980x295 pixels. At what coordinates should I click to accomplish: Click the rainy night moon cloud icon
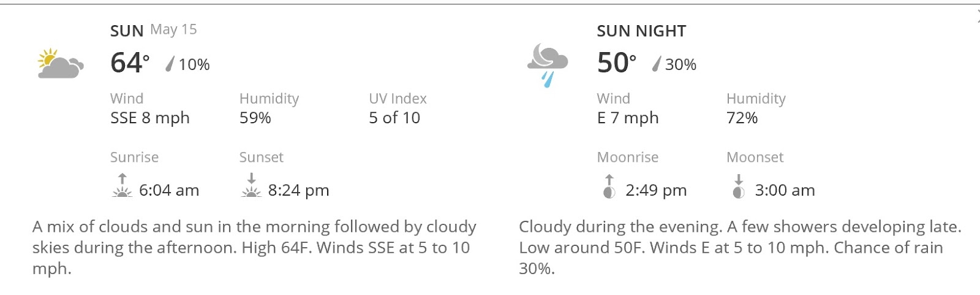(x=548, y=65)
